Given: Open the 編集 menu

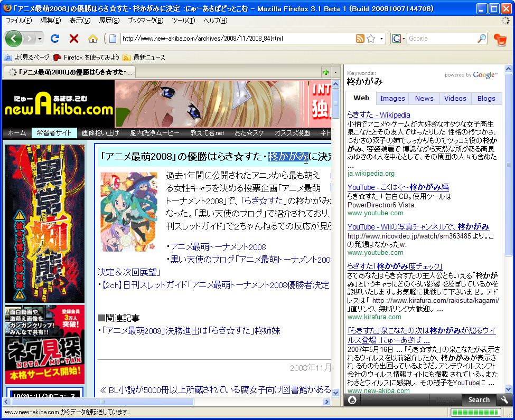Looking at the screenshot, I should [51, 21].
